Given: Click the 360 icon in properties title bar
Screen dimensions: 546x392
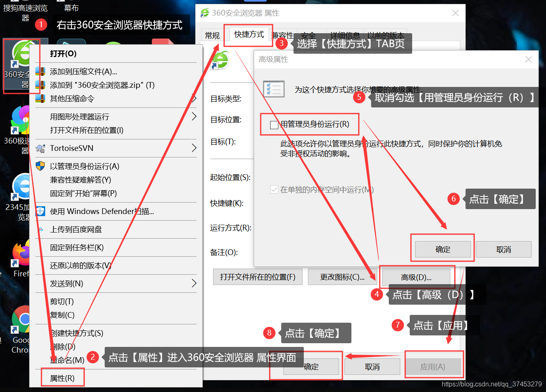Looking at the screenshot, I should [204, 13].
